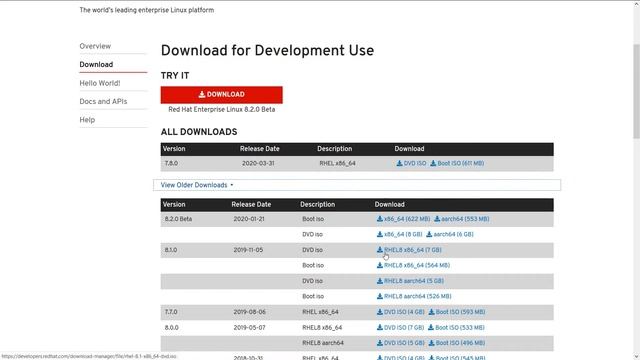Download RHEL8 aarch64 (526 MB) boot iso
Image resolution: width=640 pixels, height=360 pixels.
[x=414, y=296]
